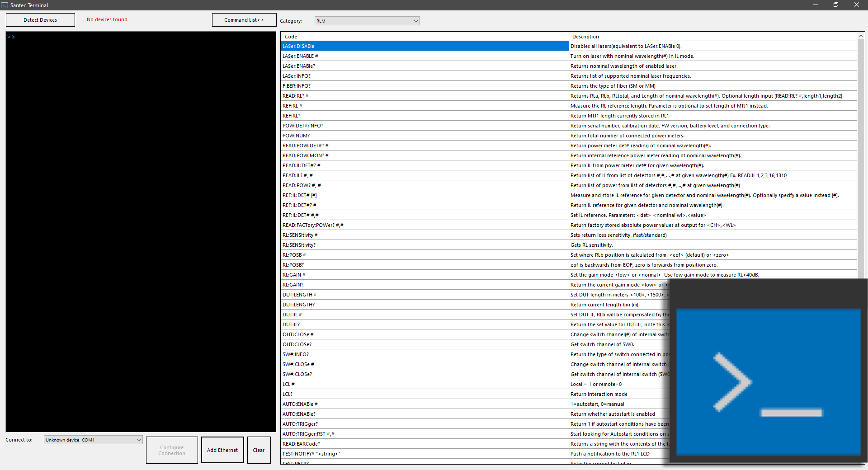The width and height of the screenshot is (868, 470).
Task: Click the Santec Terminal title bar icon
Action: [5, 5]
